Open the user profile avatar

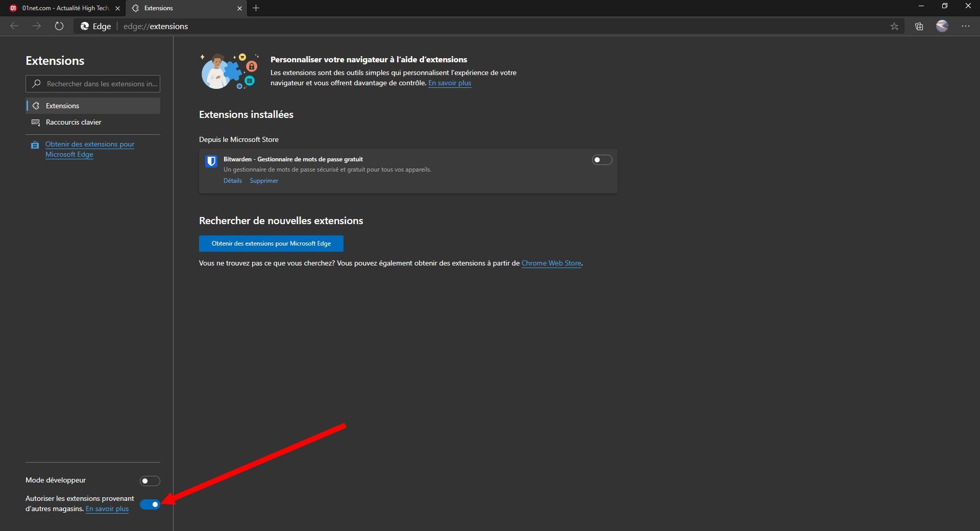(x=942, y=26)
